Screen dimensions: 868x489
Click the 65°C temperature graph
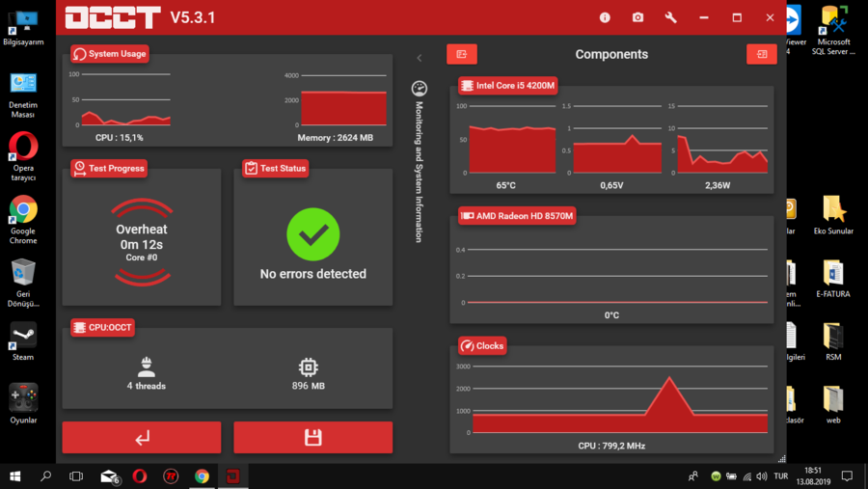pyautogui.click(x=512, y=139)
